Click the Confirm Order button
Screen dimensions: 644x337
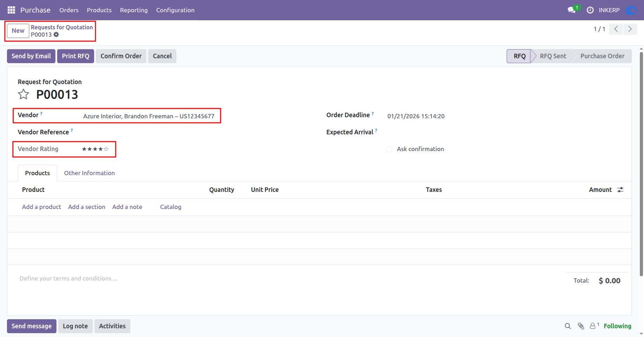[121, 56]
